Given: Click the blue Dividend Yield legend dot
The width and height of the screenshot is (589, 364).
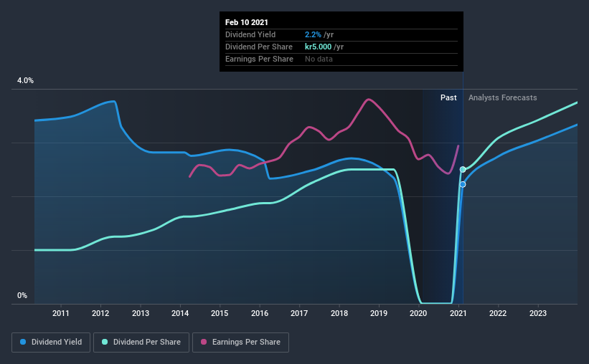Looking at the screenshot, I should pos(23,342).
